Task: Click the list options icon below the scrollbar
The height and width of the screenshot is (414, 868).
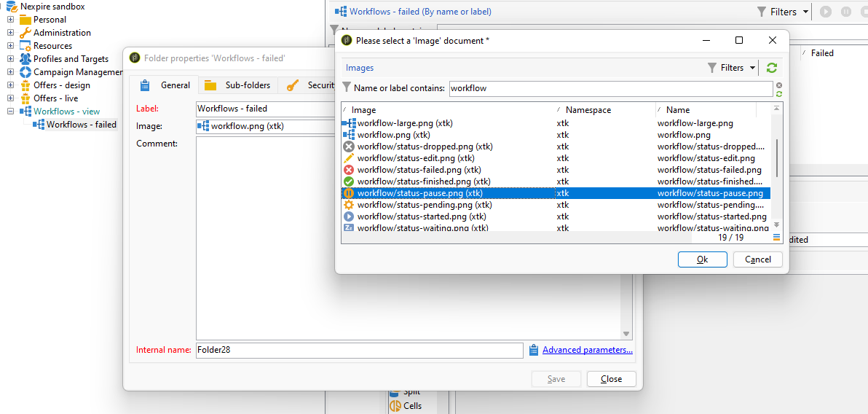Action: [x=776, y=237]
